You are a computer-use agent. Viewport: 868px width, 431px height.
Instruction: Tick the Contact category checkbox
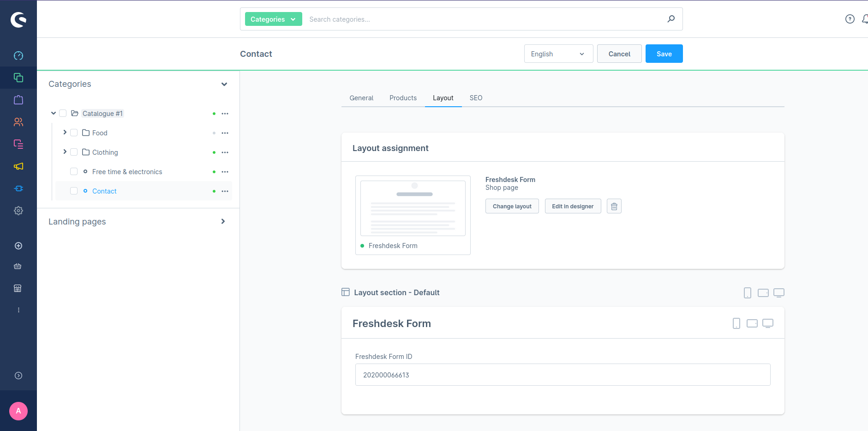[74, 191]
